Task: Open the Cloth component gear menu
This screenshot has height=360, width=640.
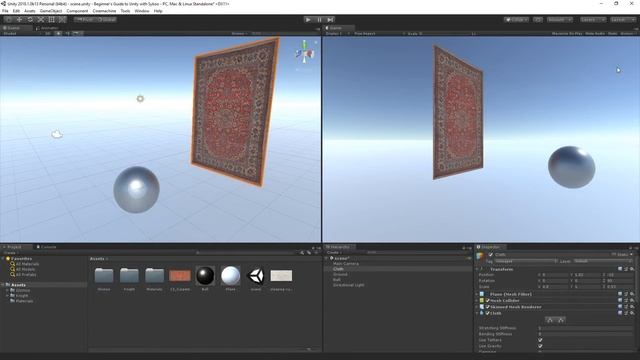Action: tap(632, 313)
